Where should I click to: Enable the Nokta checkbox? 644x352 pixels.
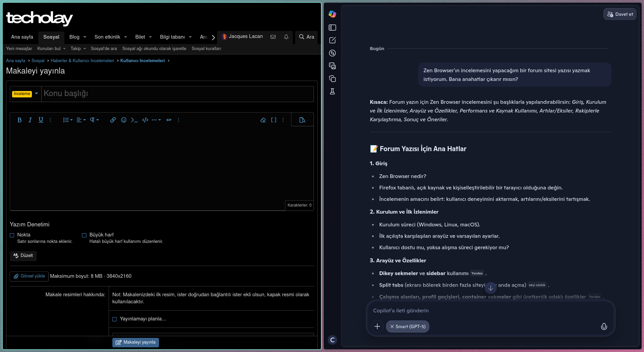(x=12, y=235)
